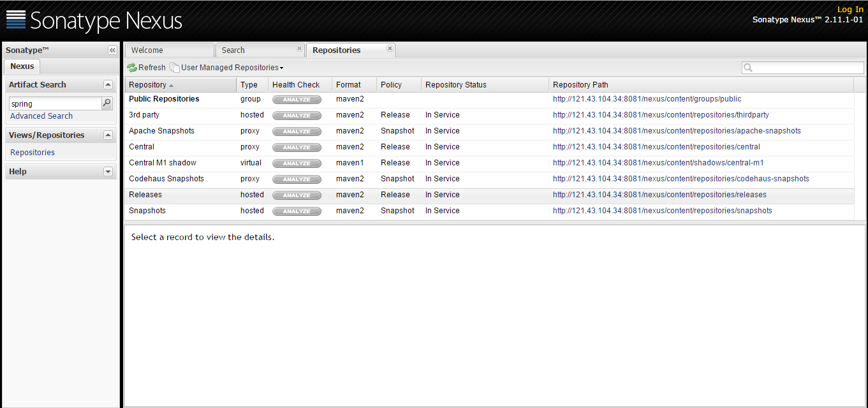Click the Repository Path column header
The width and height of the screenshot is (868, 408).
click(702, 85)
